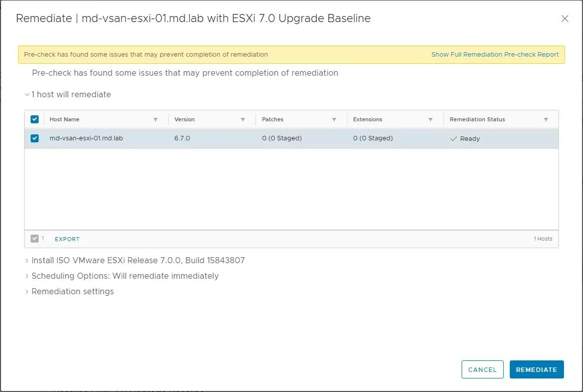Sort by Remediation Status column header

(x=477, y=119)
